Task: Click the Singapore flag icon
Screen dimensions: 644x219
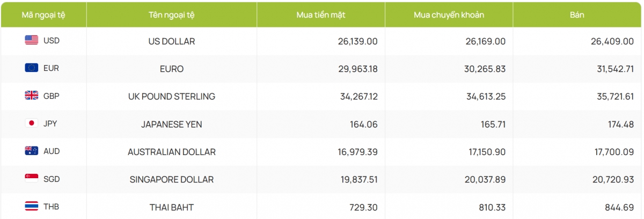Action: (x=31, y=179)
